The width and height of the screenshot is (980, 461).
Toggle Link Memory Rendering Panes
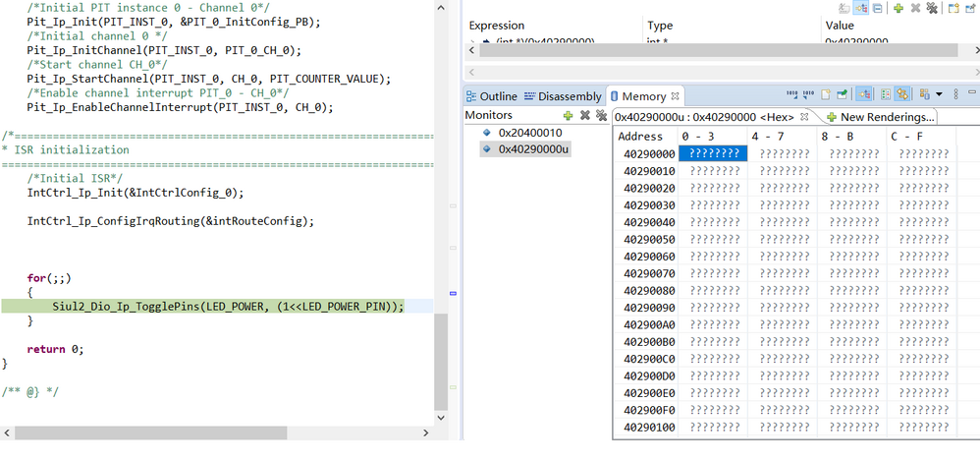tap(901, 93)
